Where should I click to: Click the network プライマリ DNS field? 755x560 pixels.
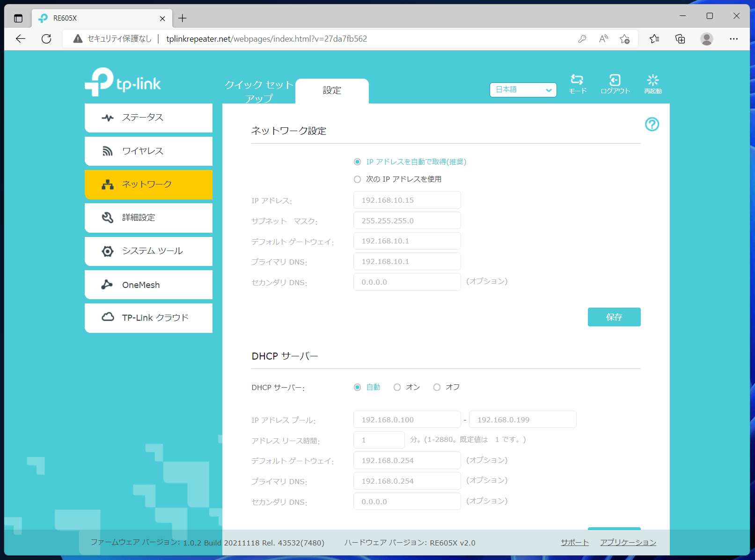point(407,261)
